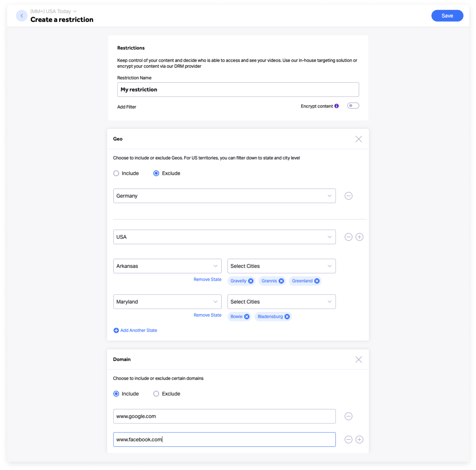The height and width of the screenshot is (470, 476).
Task: Close the Geo filter panel
Action: point(359,139)
